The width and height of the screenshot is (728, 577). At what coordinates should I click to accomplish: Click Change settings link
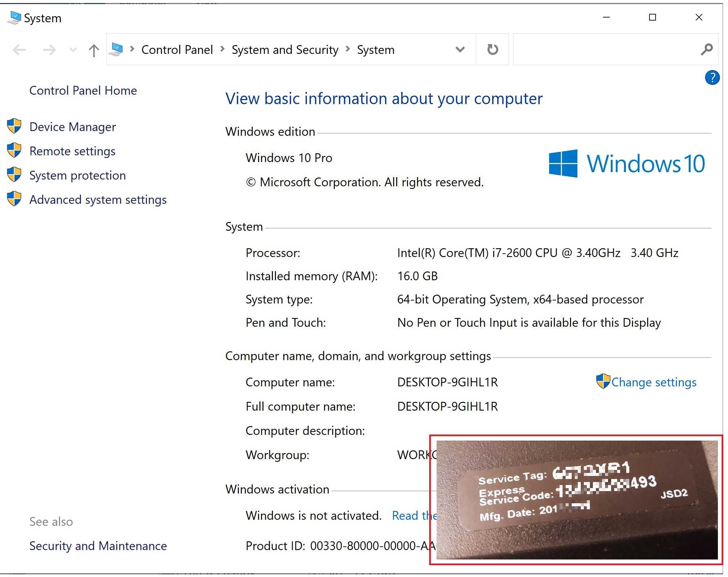click(654, 382)
